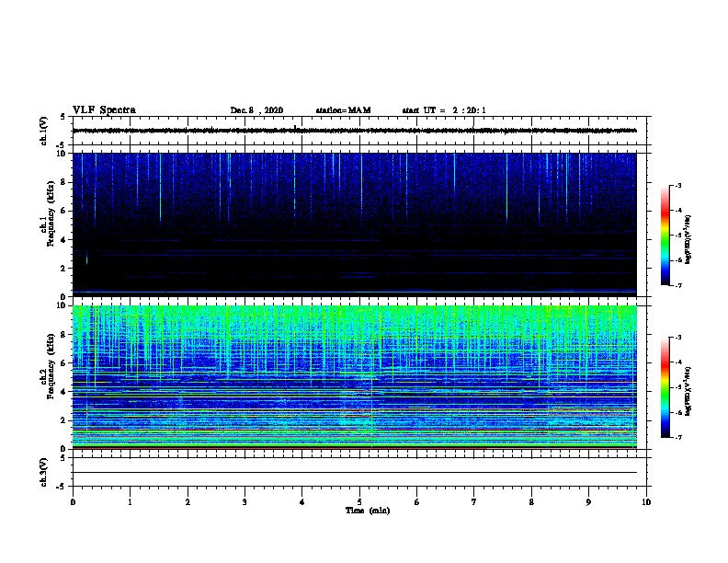This screenshot has width=728, height=563.
Task: Click the 'start UT = 2:20:1' label
Action: pos(444,110)
